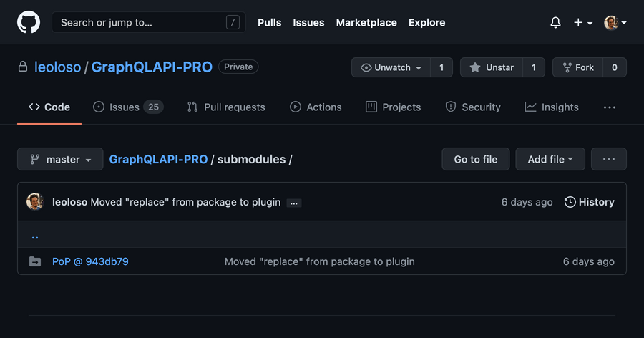The image size is (644, 338).
Task: Switch to the Projects tab
Action: tap(393, 107)
